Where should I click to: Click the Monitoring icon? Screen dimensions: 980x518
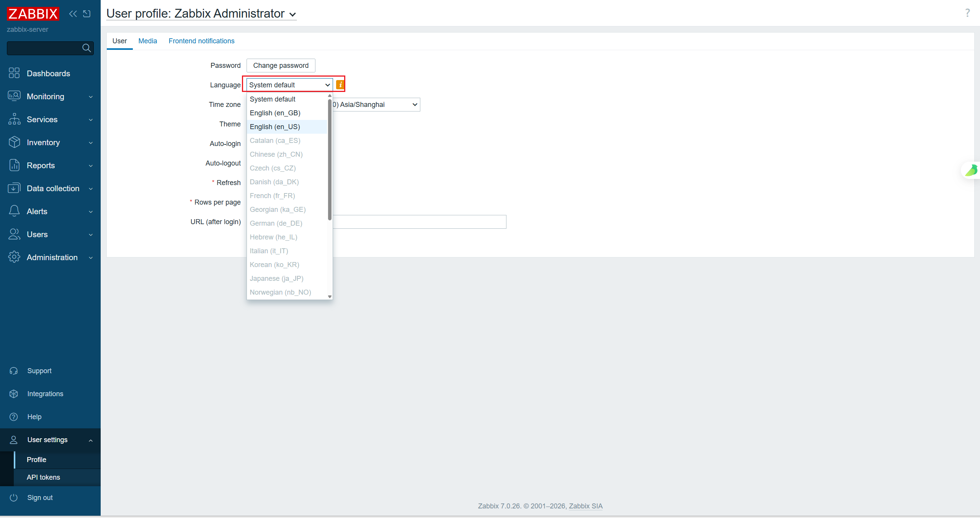(x=14, y=96)
